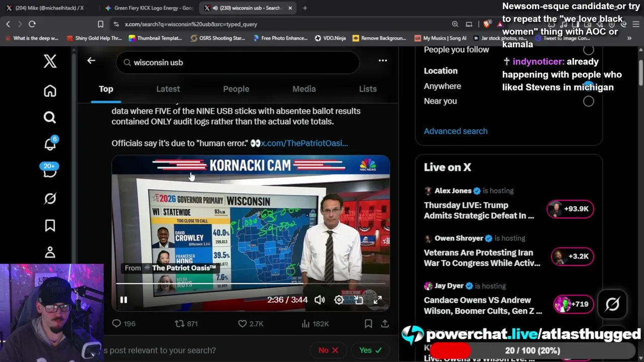Open the Thumbnail Templat... bookmark
The image size is (644, 362).
coord(155,38)
